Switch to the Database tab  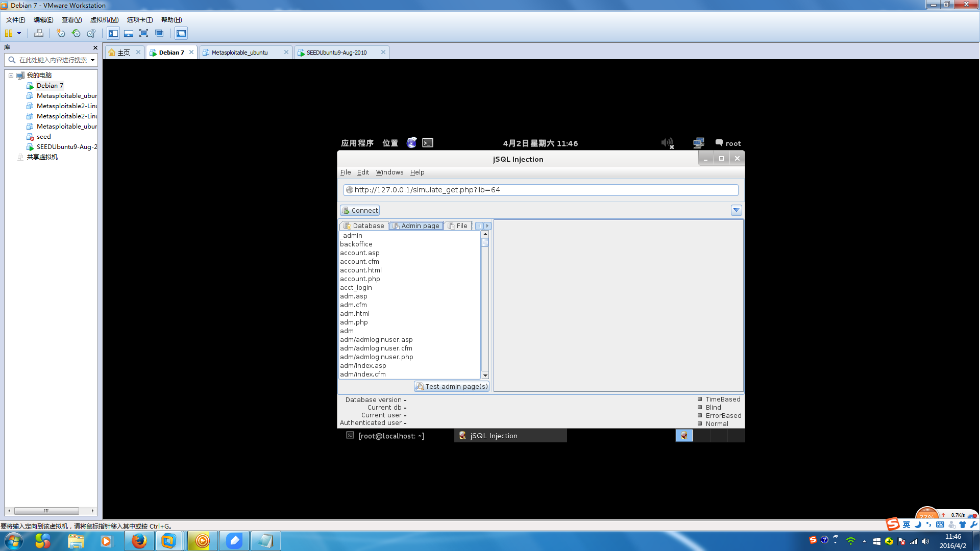(364, 226)
